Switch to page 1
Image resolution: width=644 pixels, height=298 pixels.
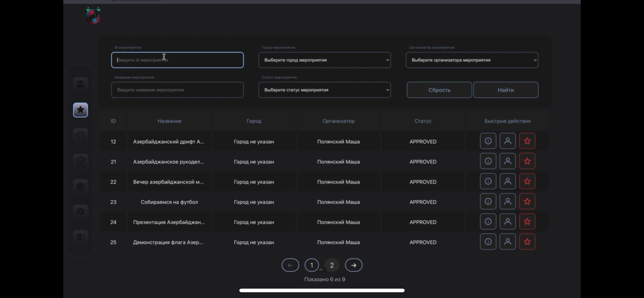pyautogui.click(x=311, y=265)
